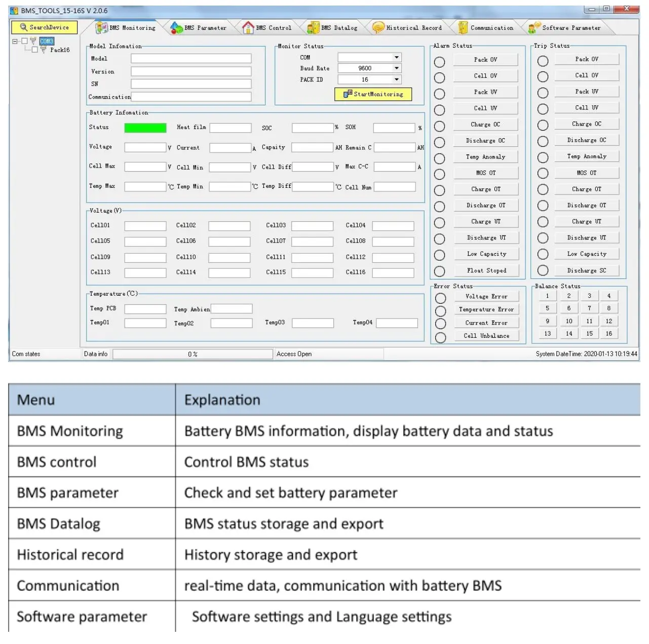Select the Pack OV alarm radio indicator

coord(439,62)
